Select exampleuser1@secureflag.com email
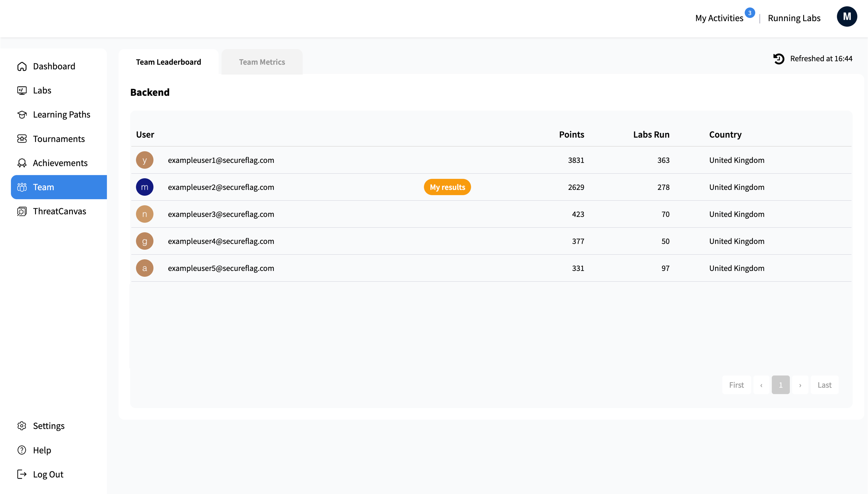This screenshot has height=494, width=868. 221,160
